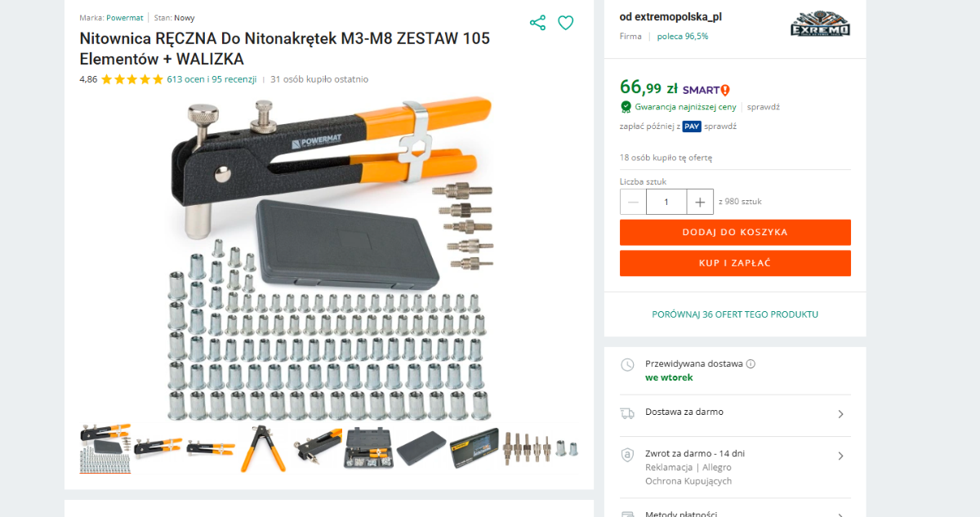
Task: Increase the quantity with the plus button
Action: point(699,202)
